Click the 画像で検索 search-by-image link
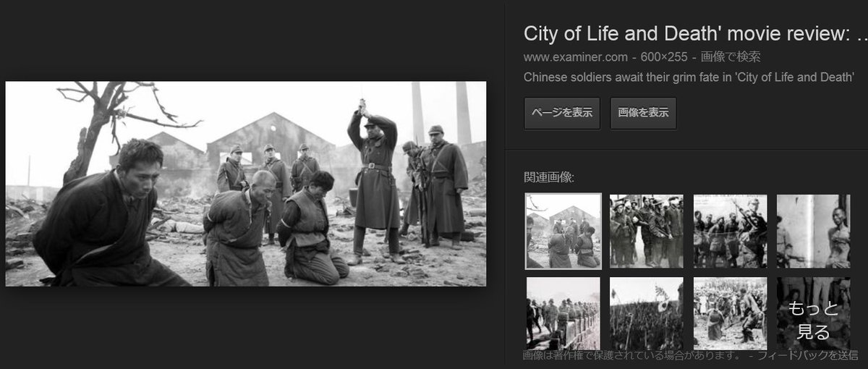This screenshot has width=868, height=369. click(x=729, y=57)
